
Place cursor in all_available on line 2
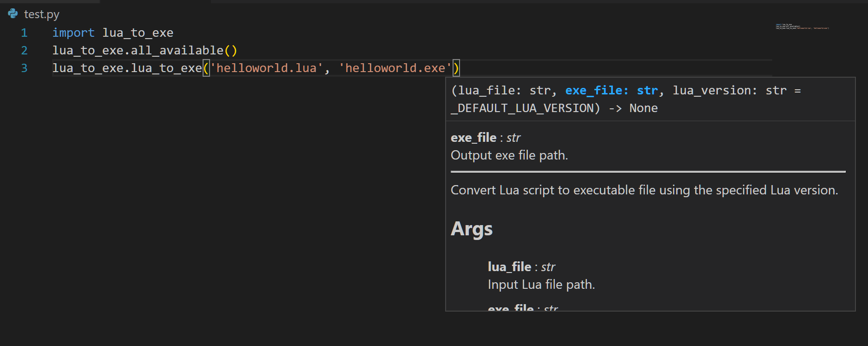[x=177, y=51]
